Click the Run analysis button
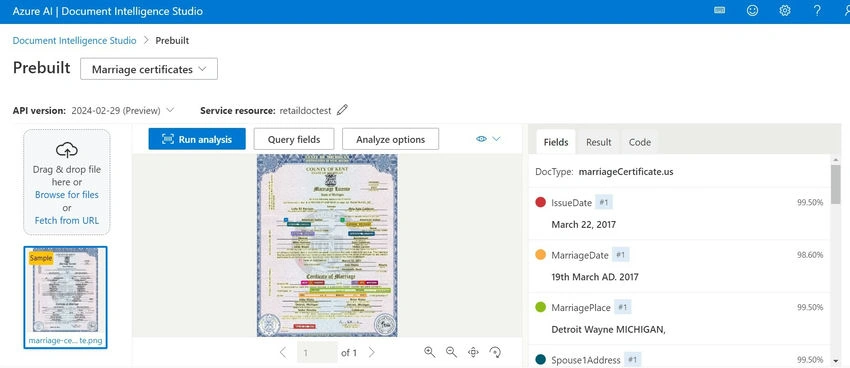The width and height of the screenshot is (850, 368). click(197, 139)
